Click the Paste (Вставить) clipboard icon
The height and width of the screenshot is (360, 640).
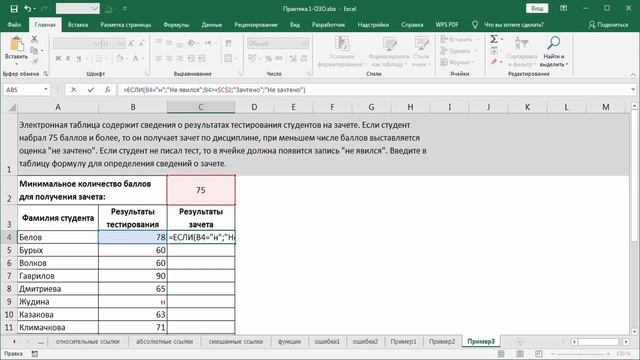pyautogui.click(x=17, y=44)
